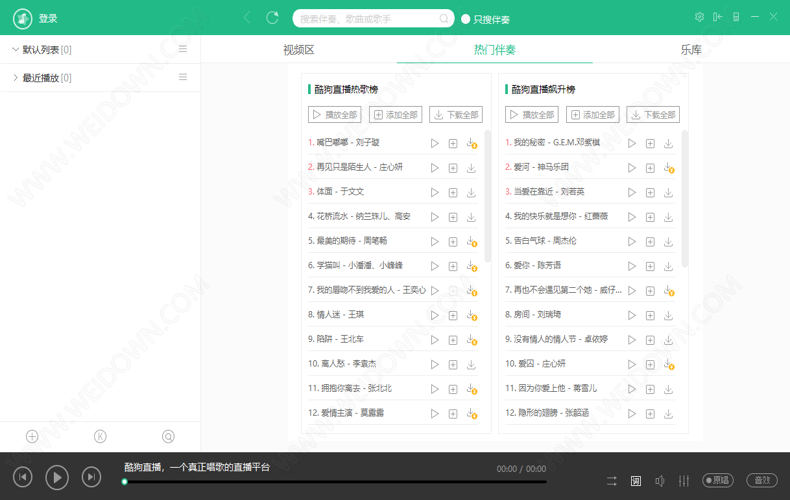
Task: Open settings via the gear icon
Action: tap(699, 18)
